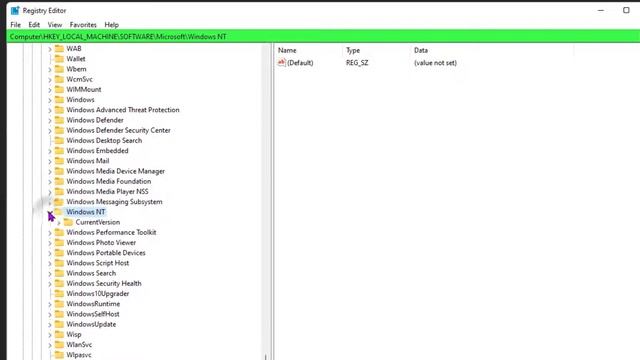
Task: Maximize the Registry Editor window
Action: pos(626,10)
